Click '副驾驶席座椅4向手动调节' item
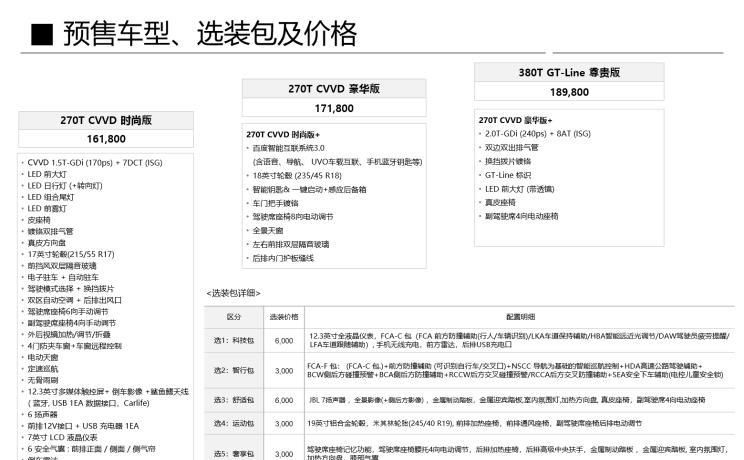 point(72,323)
